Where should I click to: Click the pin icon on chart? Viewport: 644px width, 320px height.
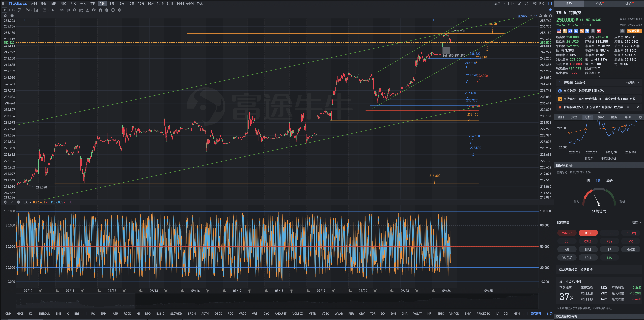click(550, 10)
